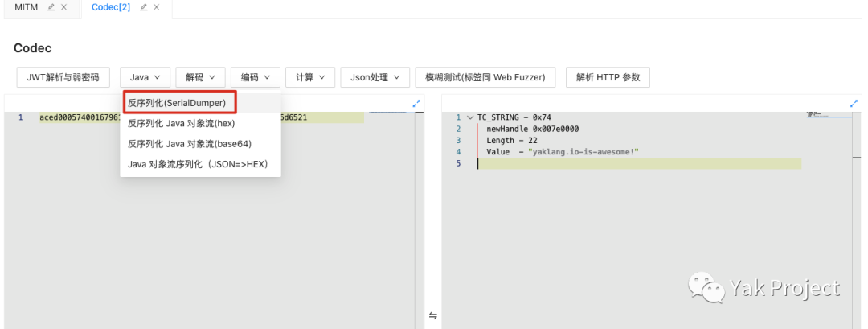Image resolution: width=868 pixels, height=329 pixels.
Task: Expand the right output editor fullscreen
Action: (x=854, y=104)
